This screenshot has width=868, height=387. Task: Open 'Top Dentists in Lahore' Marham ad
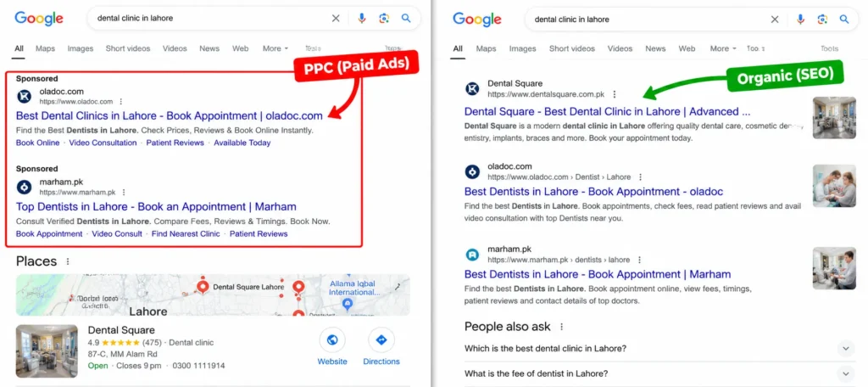pos(156,207)
